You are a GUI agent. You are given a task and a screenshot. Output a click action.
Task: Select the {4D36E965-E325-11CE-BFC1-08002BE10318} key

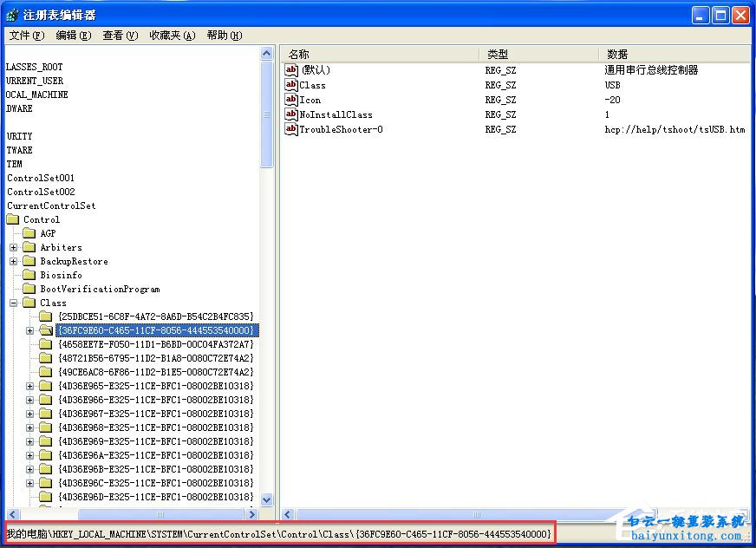coord(155,386)
